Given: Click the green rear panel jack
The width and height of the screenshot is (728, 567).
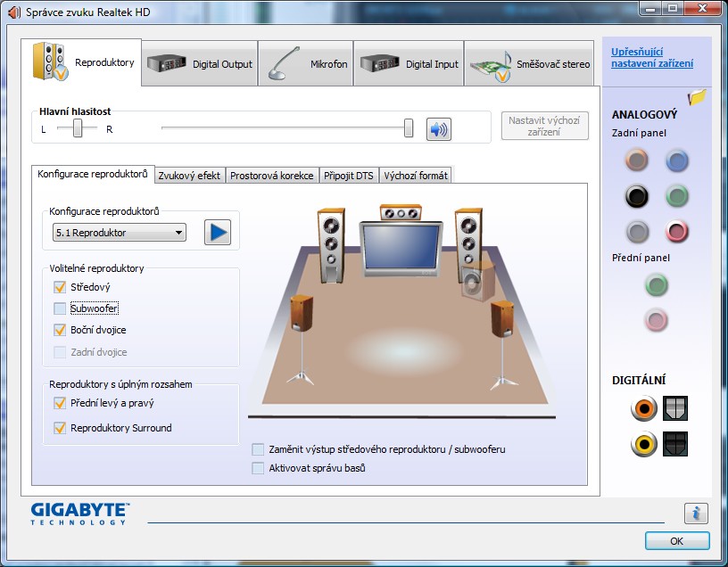Looking at the screenshot, I should 677,196.
